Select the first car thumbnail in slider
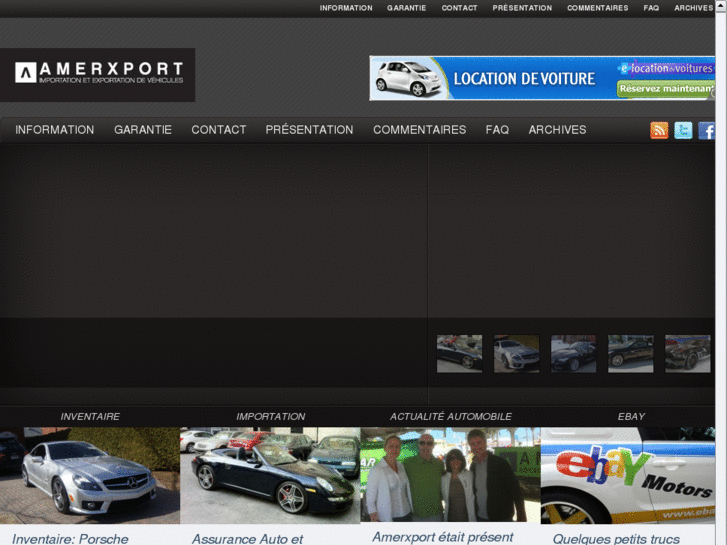 459,354
